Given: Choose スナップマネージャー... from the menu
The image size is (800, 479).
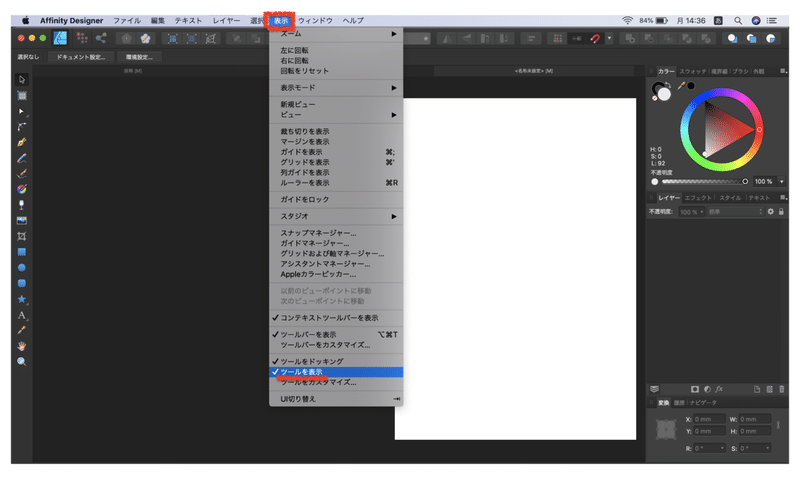Looking at the screenshot, I should coord(336,233).
